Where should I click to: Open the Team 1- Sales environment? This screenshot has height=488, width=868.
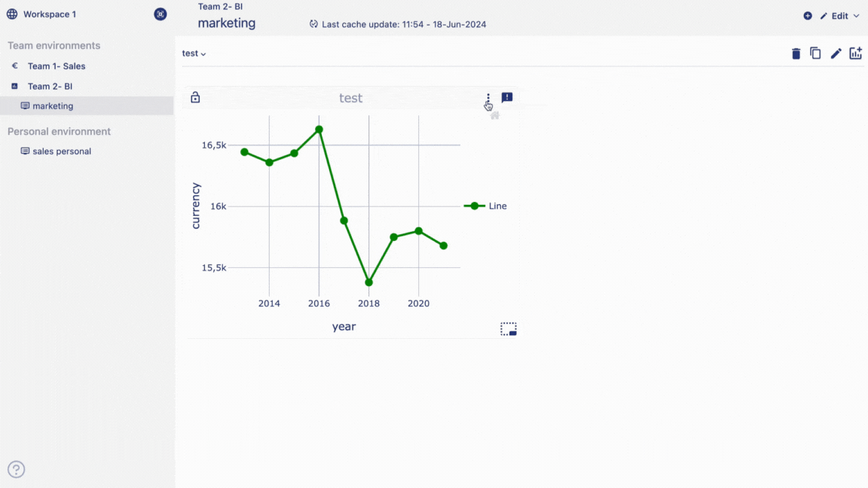(57, 66)
